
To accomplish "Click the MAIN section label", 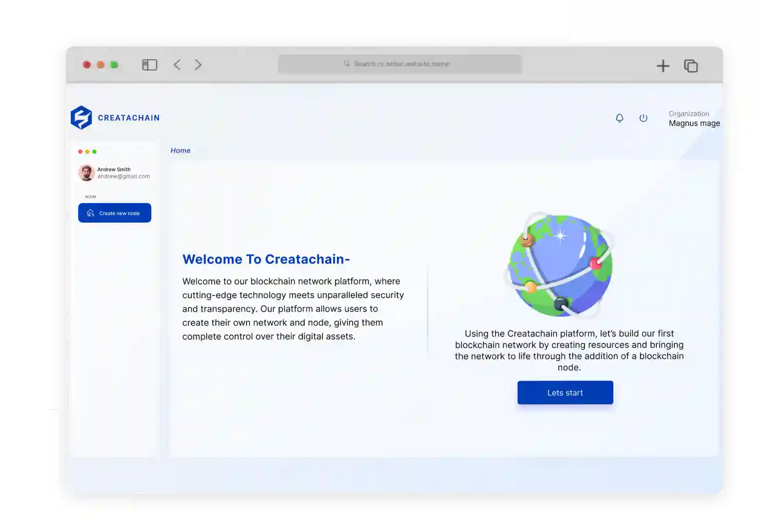I will (x=90, y=196).
